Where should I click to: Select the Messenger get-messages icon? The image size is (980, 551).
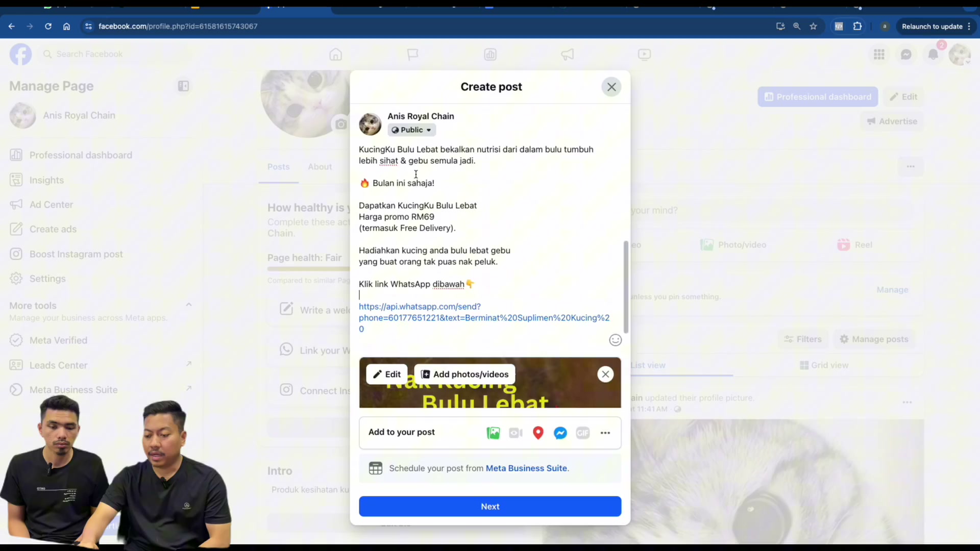point(560,433)
